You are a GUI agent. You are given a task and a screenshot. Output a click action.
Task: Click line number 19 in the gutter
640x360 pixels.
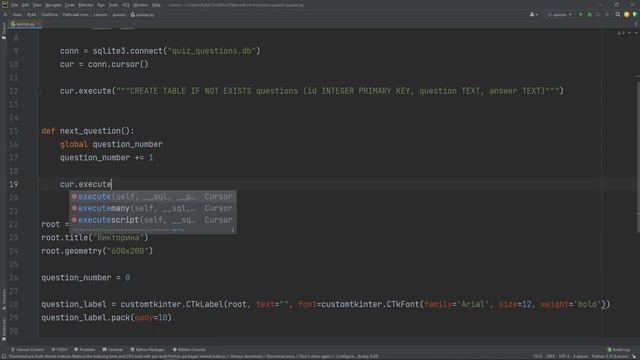tap(13, 184)
